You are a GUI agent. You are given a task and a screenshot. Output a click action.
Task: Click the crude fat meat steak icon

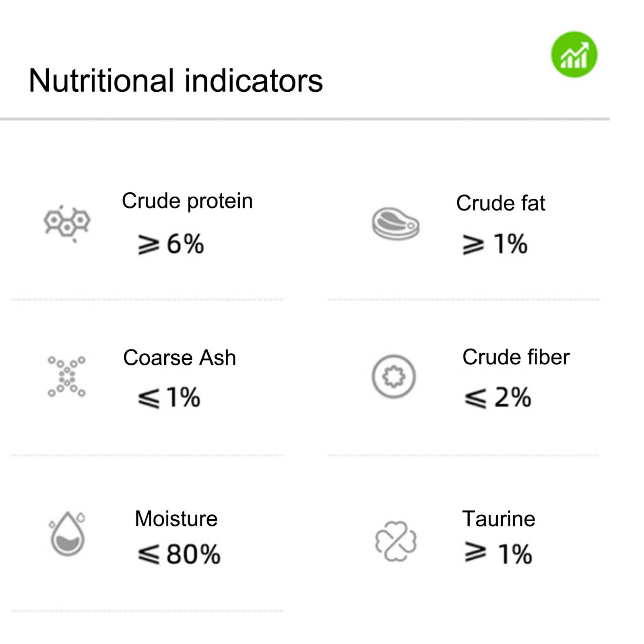395,224
